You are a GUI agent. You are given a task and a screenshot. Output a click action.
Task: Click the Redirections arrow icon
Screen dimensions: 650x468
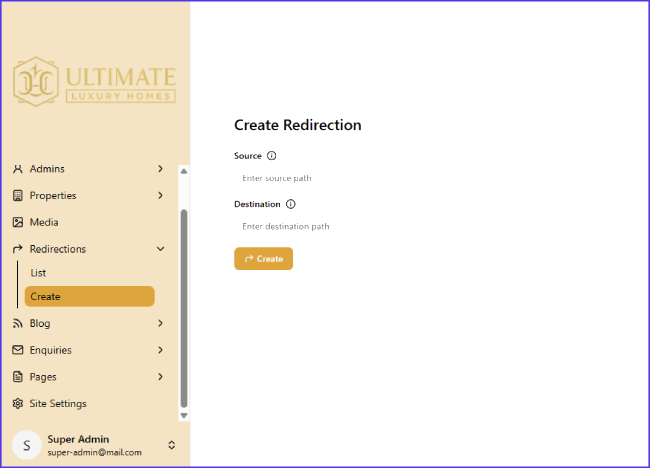[x=18, y=249]
